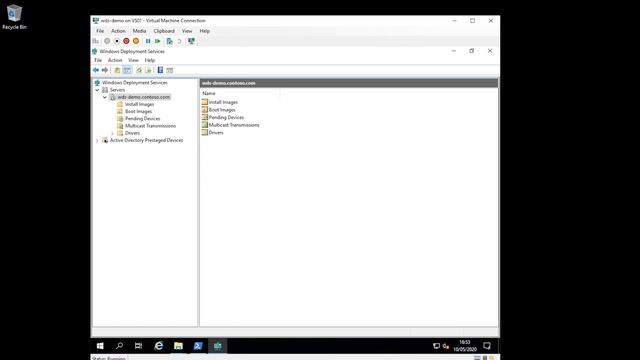Open the notification center icon
This screenshot has width=640, height=360.
coord(487,346)
